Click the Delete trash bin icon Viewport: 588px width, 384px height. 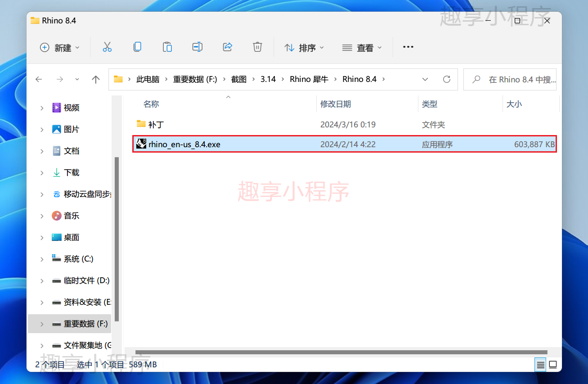pyautogui.click(x=257, y=47)
